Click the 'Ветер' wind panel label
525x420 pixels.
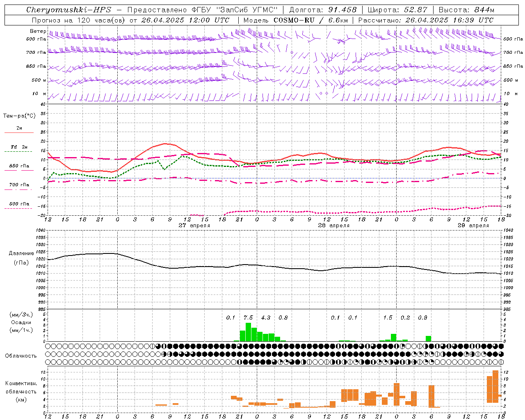[x=38, y=31]
